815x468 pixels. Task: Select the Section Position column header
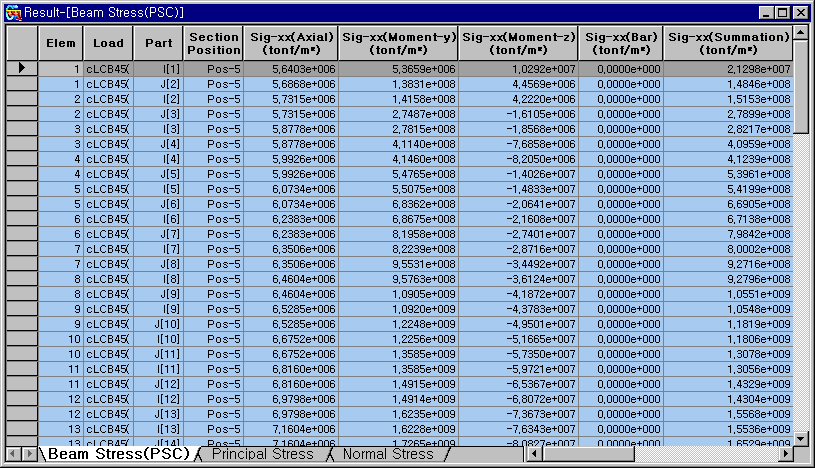214,43
